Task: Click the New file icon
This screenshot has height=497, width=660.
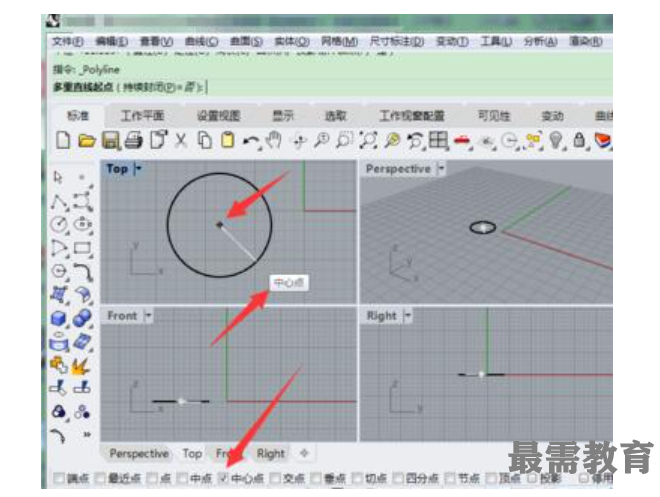Action: [63, 140]
